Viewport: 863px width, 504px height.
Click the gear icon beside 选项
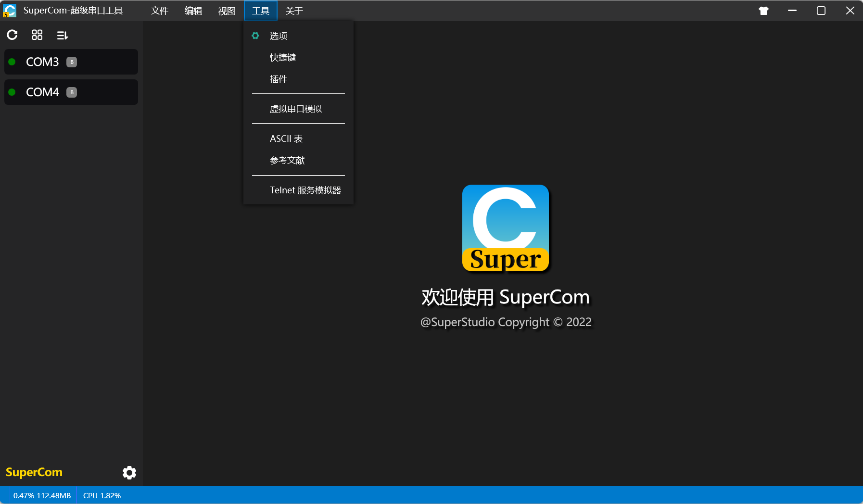255,36
